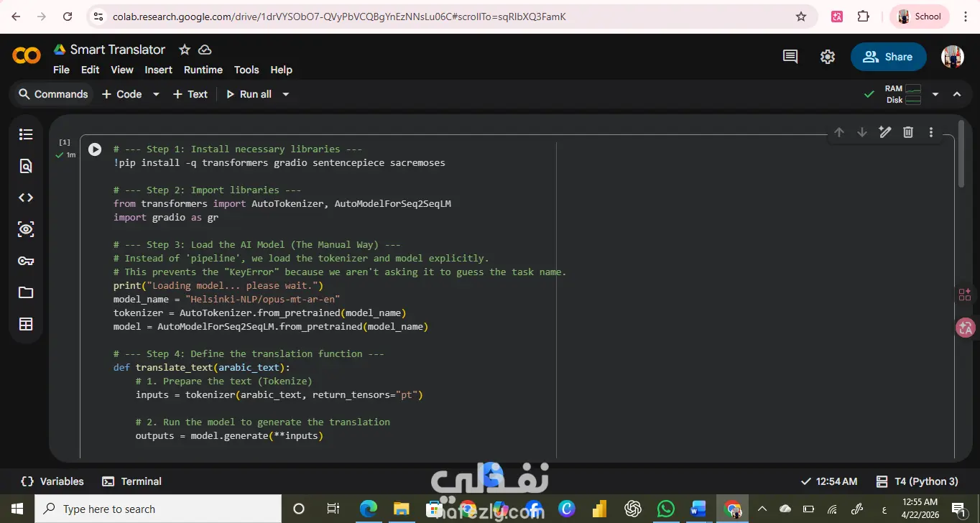The height and width of the screenshot is (523, 980).
Task: Click the Windows Start button
Action: pyautogui.click(x=17, y=509)
